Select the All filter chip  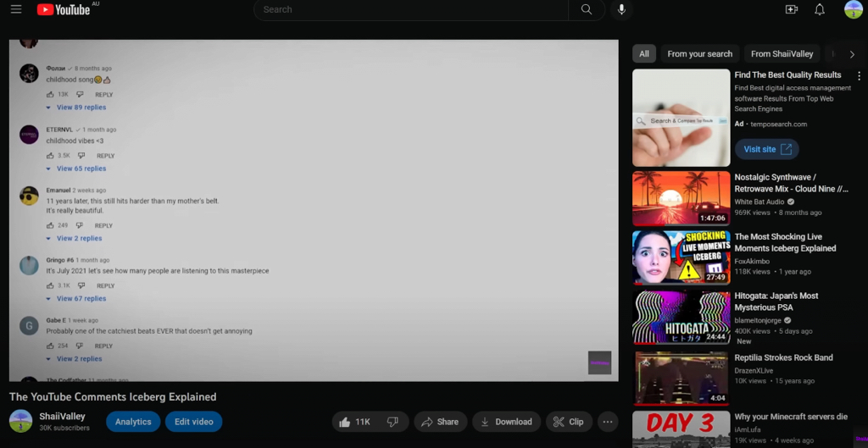(x=644, y=53)
